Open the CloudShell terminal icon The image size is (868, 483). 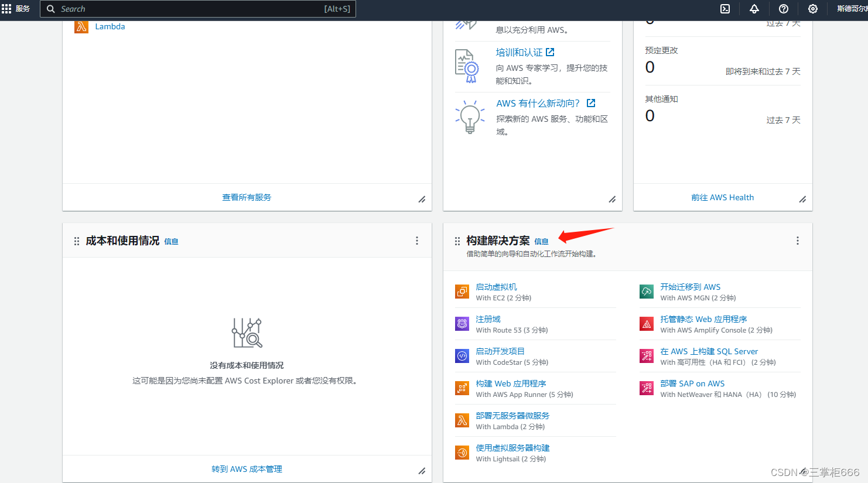click(725, 9)
